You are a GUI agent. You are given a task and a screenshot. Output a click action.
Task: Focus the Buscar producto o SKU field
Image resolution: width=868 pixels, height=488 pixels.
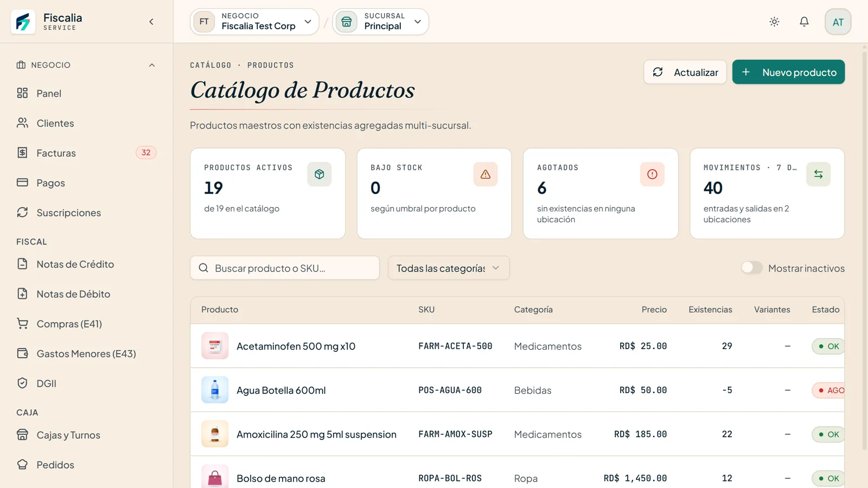coord(285,268)
